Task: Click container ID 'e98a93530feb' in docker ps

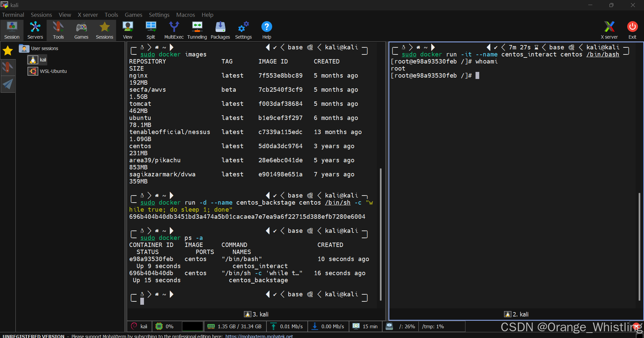Action: 151,259
